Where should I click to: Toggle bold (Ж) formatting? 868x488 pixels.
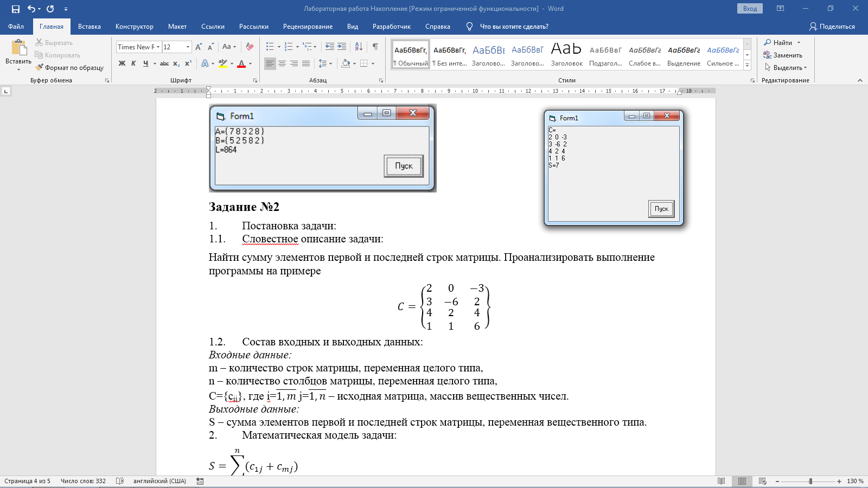pyautogui.click(x=122, y=63)
